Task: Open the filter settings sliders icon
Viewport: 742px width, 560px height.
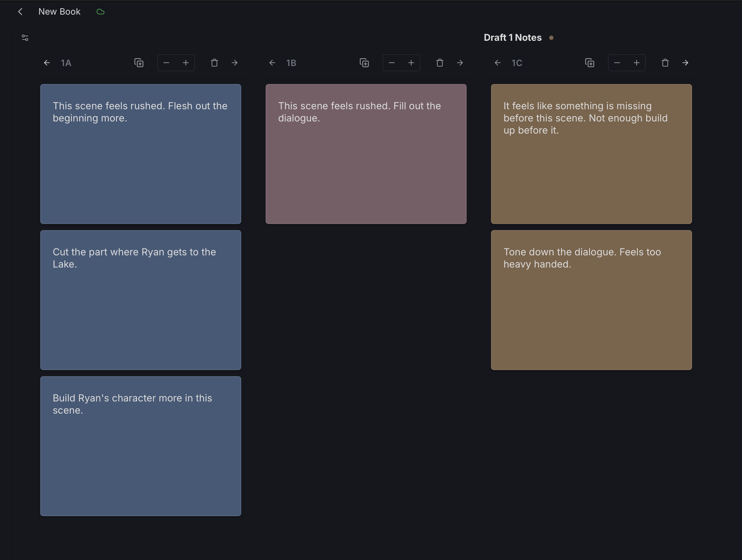Action: pyautogui.click(x=25, y=38)
